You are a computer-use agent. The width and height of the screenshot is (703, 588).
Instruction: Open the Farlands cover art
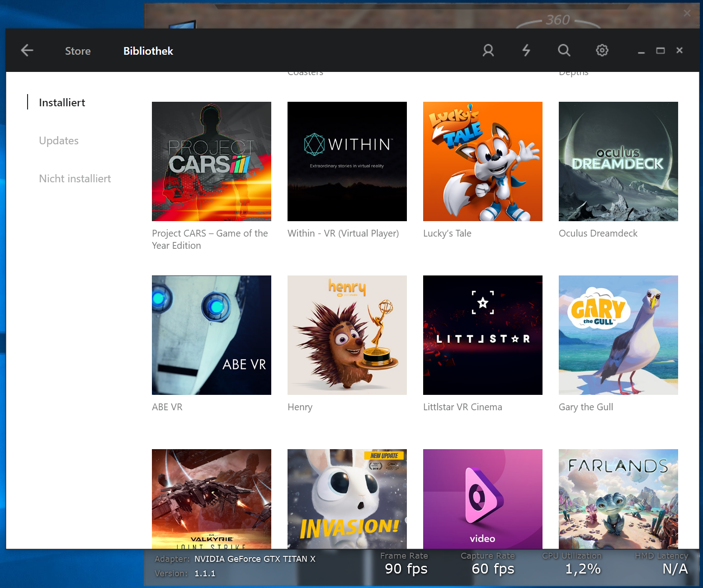pyautogui.click(x=618, y=499)
